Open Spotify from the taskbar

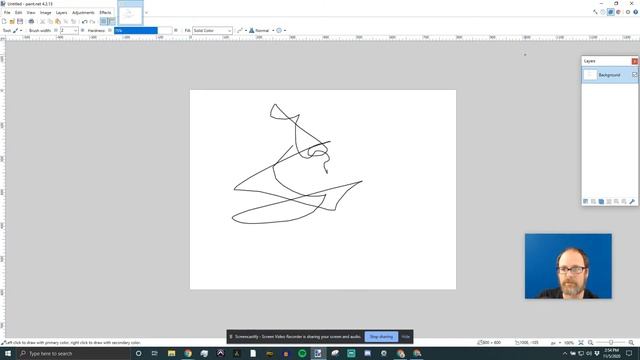point(302,353)
